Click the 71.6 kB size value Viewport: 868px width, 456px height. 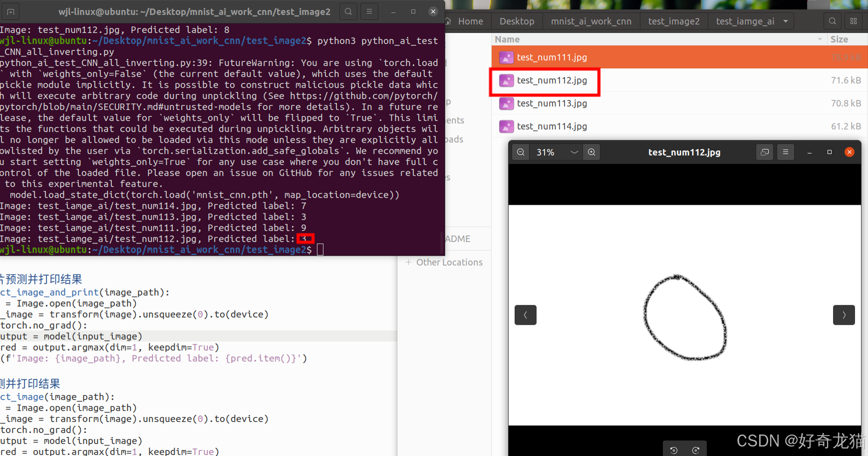tap(846, 80)
